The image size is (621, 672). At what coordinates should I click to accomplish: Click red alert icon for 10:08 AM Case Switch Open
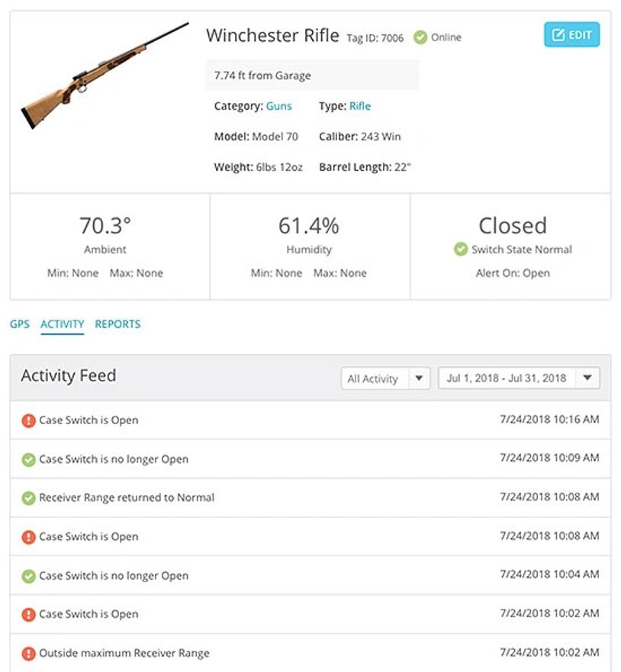tap(28, 537)
